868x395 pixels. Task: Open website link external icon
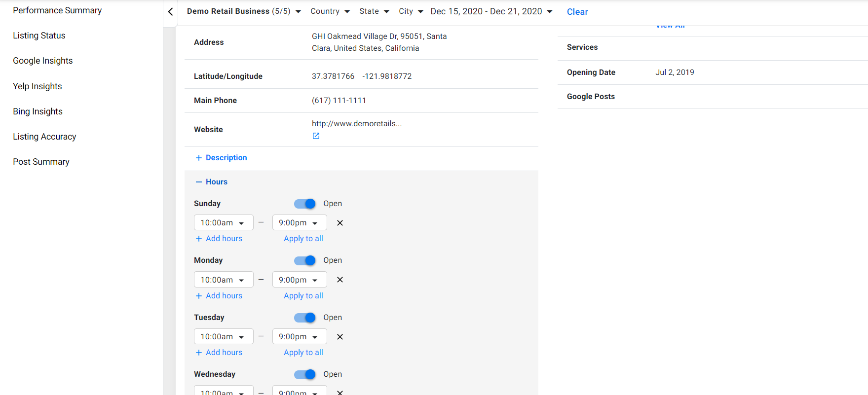(316, 136)
